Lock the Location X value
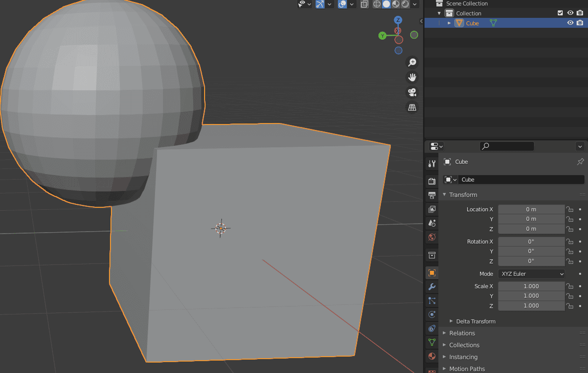Screen dimensions: 588x373 point(570,209)
